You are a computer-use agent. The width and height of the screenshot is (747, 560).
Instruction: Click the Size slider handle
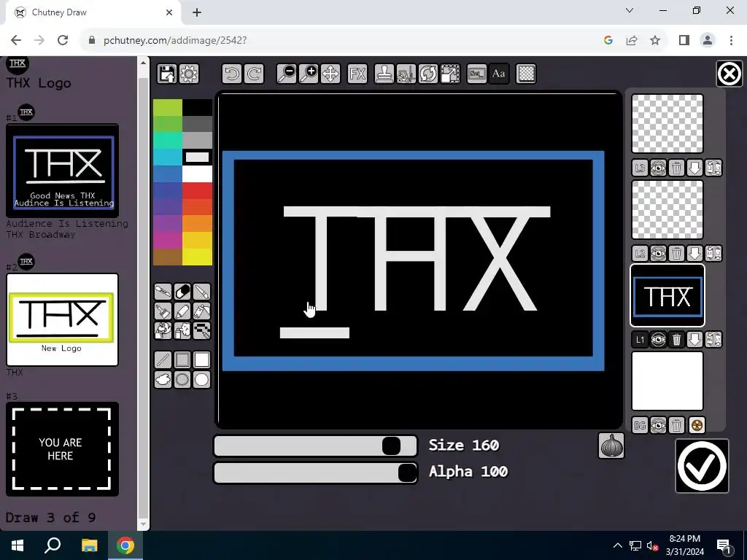pyautogui.click(x=391, y=446)
